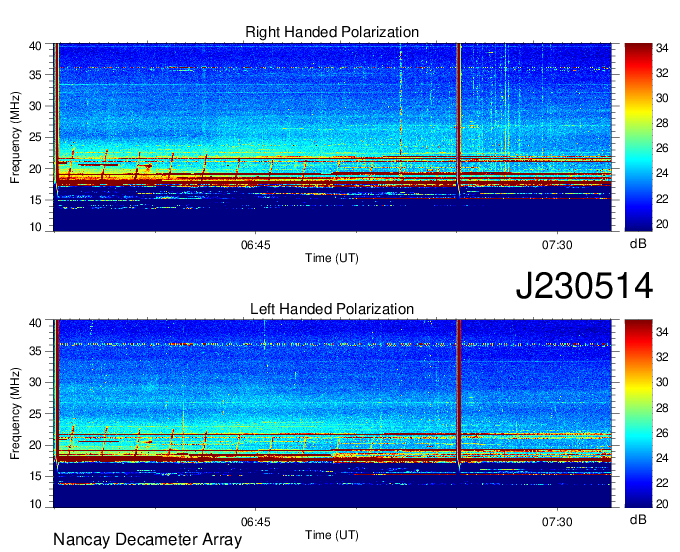This screenshot has width=680, height=552.
Task: Click the Left Handed plot's dB colorbar
Action: pyautogui.click(x=638, y=414)
